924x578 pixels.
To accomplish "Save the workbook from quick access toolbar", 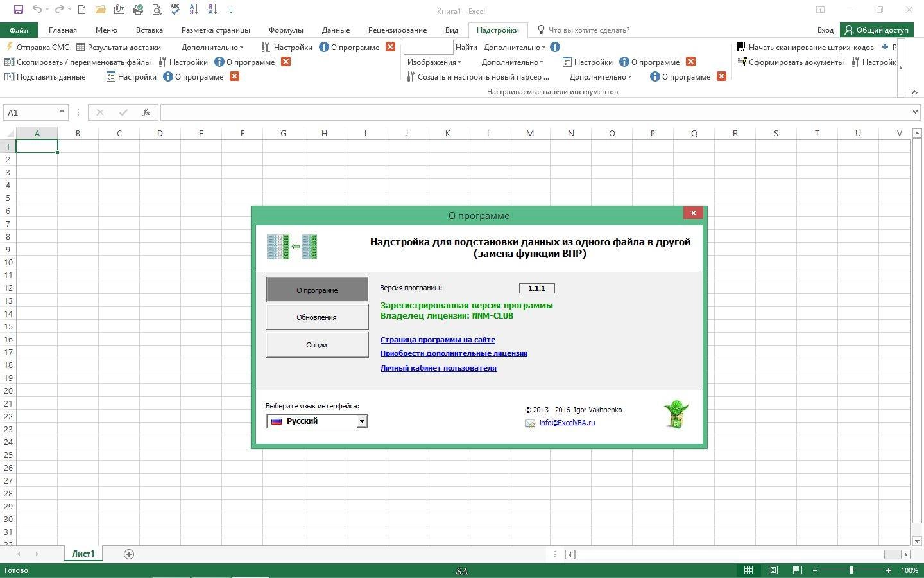I will pyautogui.click(x=18, y=10).
